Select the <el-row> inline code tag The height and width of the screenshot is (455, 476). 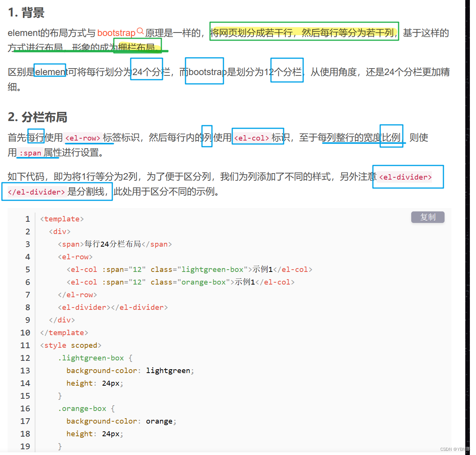click(x=83, y=138)
